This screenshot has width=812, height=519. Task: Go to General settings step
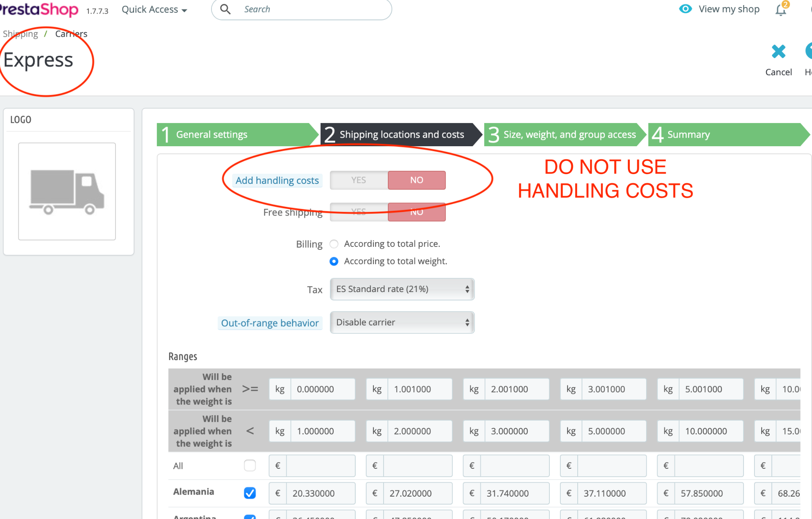click(x=211, y=134)
